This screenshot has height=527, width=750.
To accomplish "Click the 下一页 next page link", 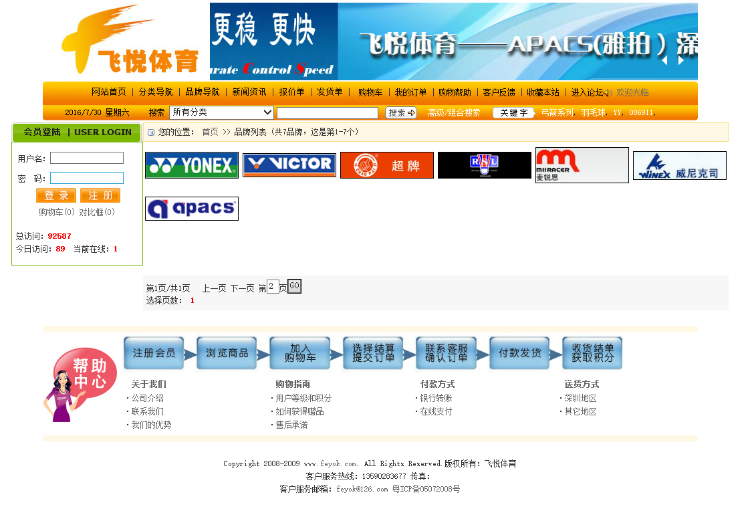I will click(x=242, y=288).
